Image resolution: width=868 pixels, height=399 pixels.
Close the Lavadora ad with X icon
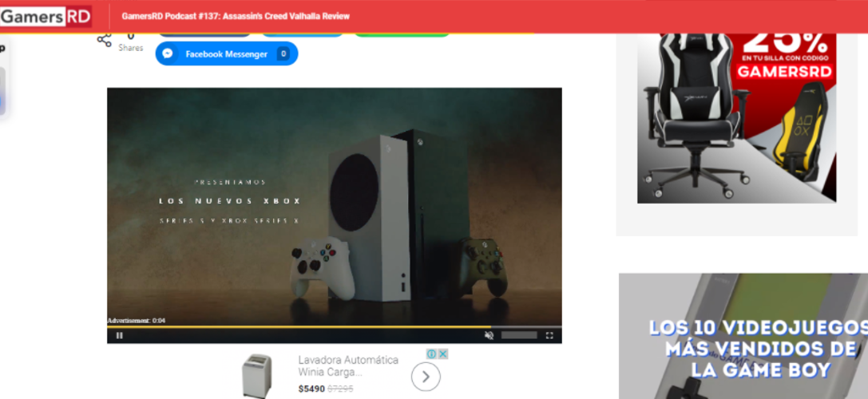[443, 354]
